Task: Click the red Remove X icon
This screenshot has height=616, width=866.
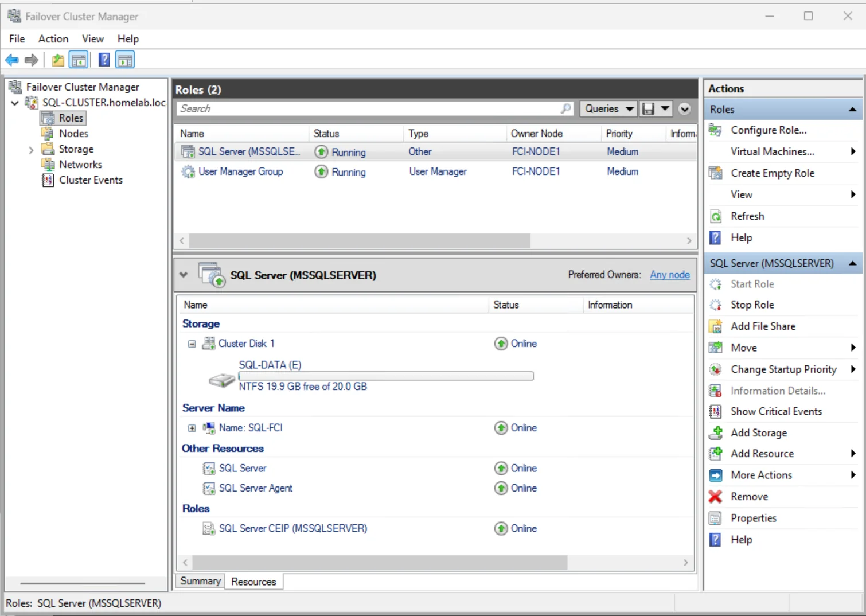Action: 715,497
